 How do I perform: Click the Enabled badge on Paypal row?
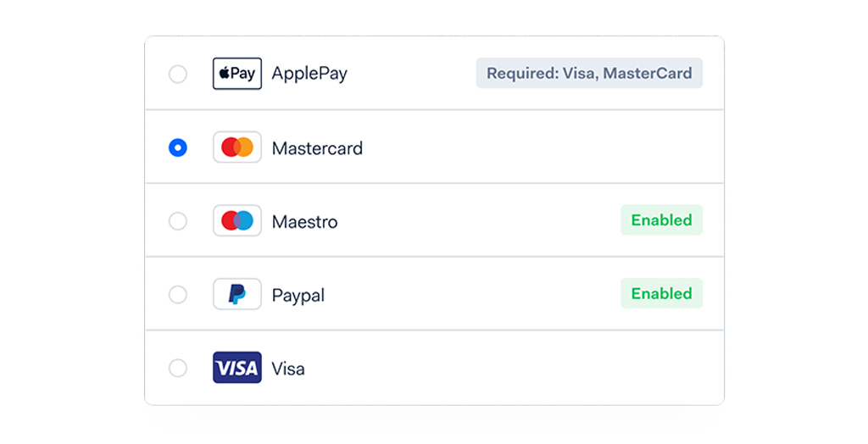(x=661, y=293)
